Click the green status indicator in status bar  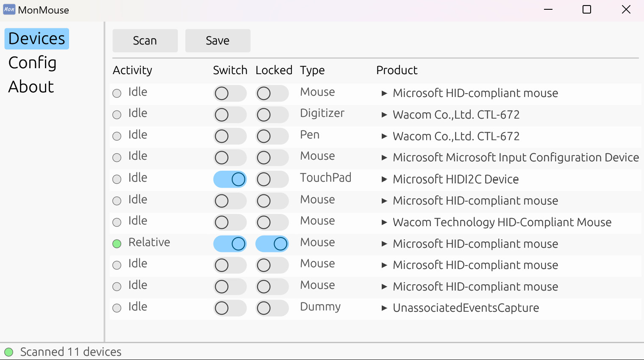click(9, 352)
